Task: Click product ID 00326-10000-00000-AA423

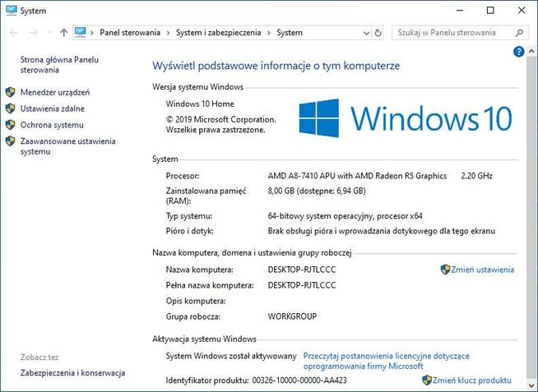Action: coord(299,380)
